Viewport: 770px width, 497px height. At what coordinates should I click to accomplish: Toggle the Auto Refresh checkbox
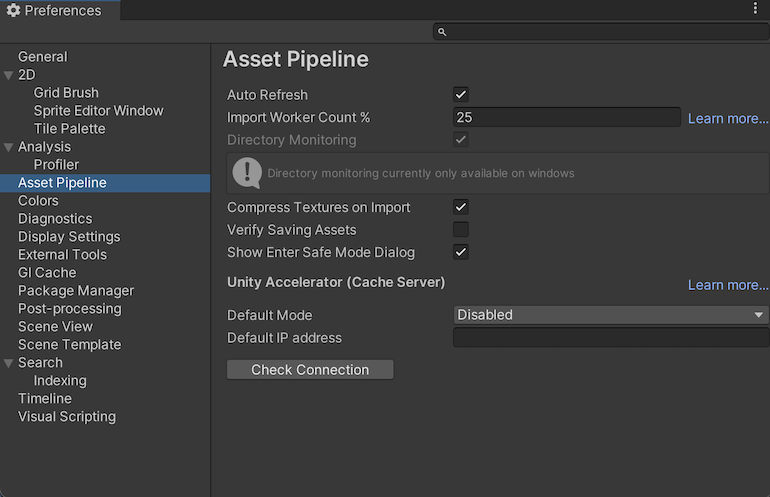(461, 95)
